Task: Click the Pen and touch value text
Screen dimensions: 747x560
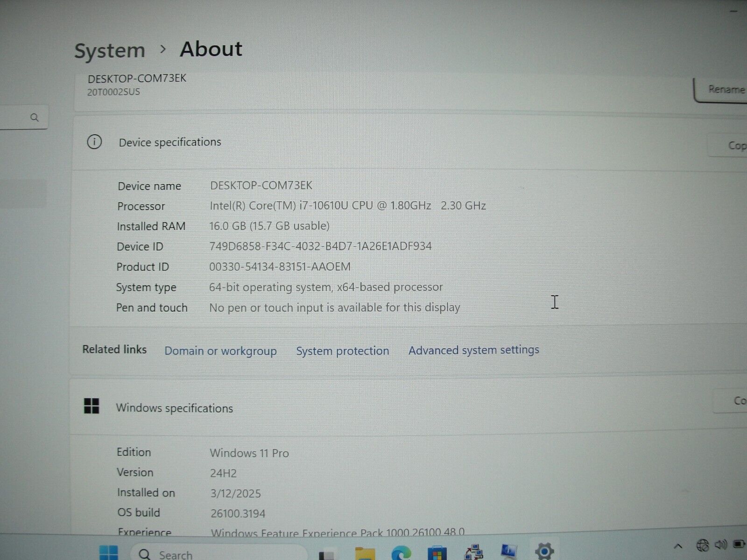Action: point(334,308)
